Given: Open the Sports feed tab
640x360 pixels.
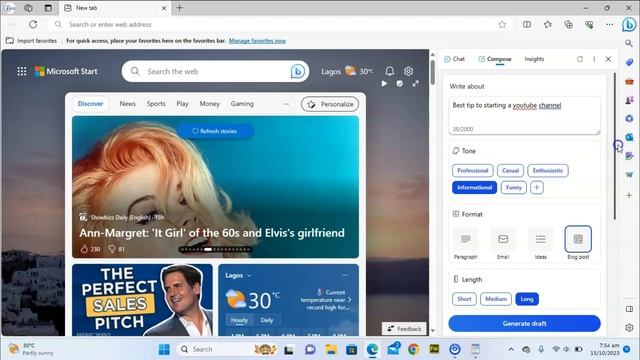Looking at the screenshot, I should click(x=156, y=104).
